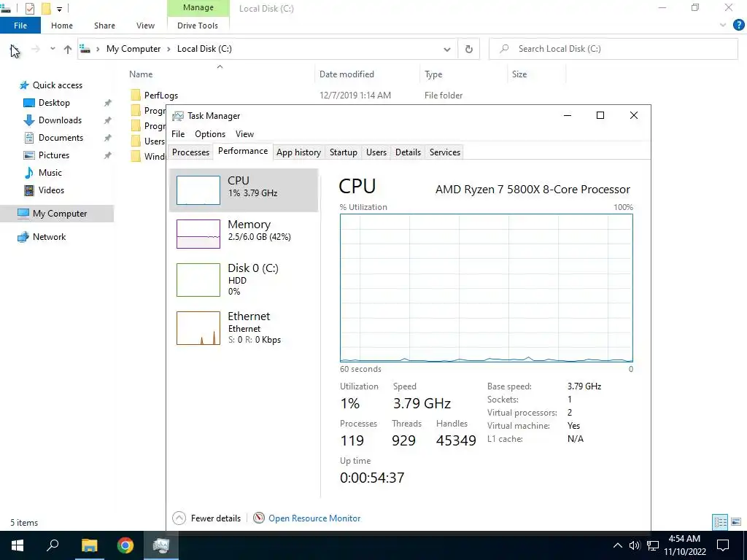Open the Customize Quick Access Toolbar dropdown
747x560 pixels.
pos(60,9)
